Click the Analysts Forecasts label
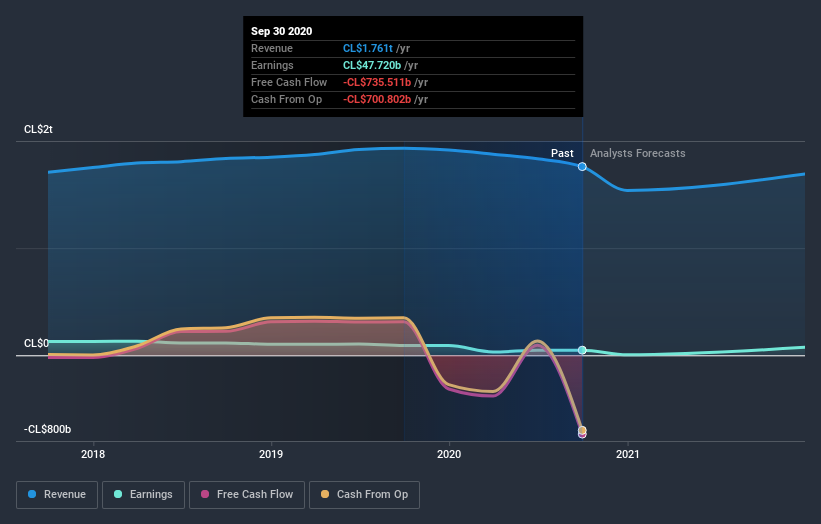The image size is (821, 524). coord(637,153)
